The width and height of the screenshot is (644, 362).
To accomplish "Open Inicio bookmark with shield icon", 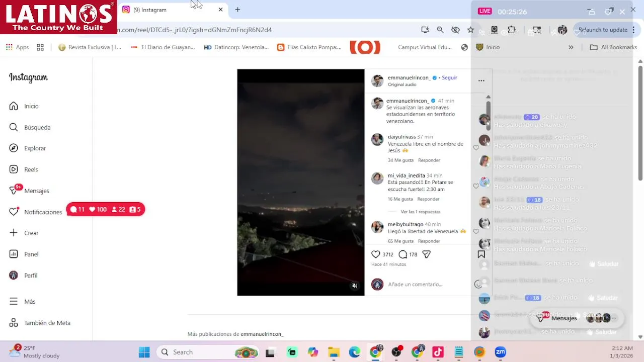I will pos(488,47).
